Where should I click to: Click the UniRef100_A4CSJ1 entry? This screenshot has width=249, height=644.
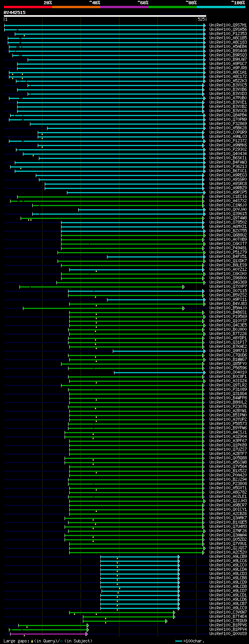coord(228,432)
